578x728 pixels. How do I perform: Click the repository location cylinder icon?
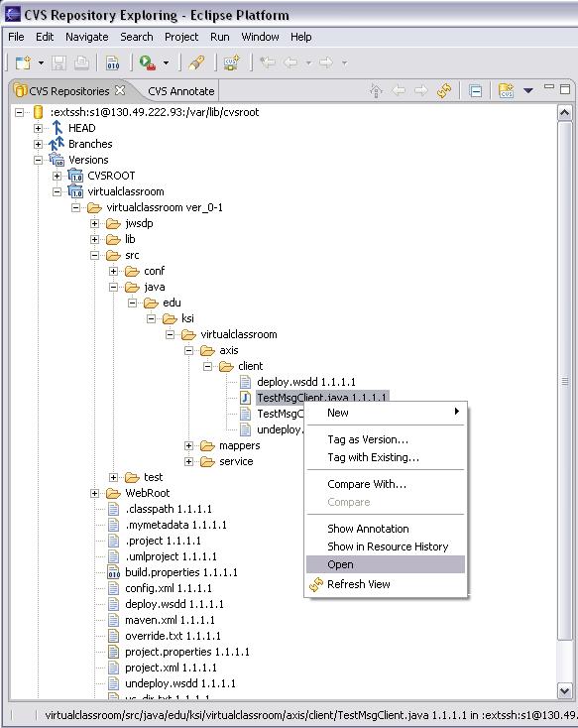click(x=38, y=112)
